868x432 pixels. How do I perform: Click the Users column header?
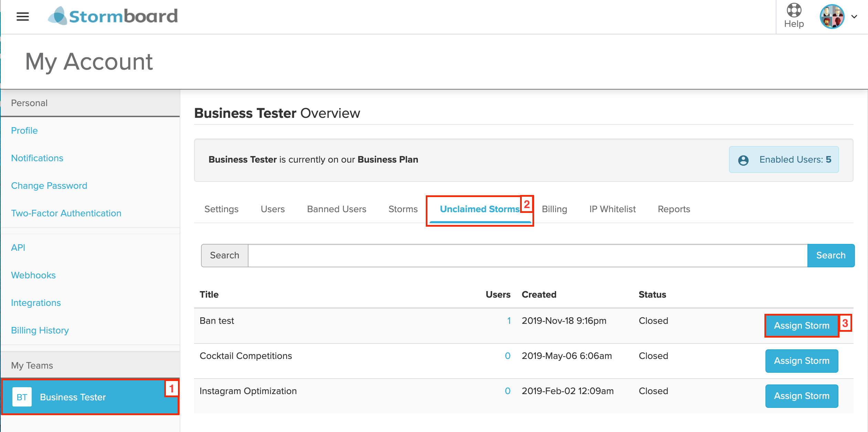point(498,295)
